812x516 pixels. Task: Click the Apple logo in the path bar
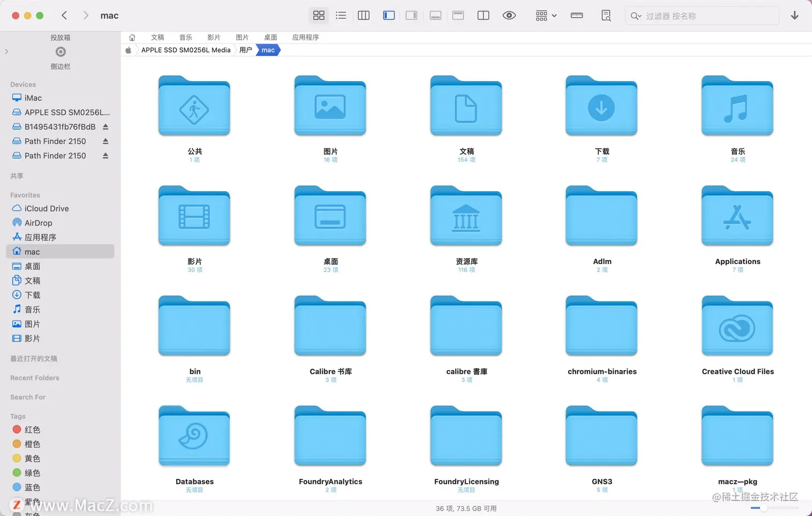128,50
